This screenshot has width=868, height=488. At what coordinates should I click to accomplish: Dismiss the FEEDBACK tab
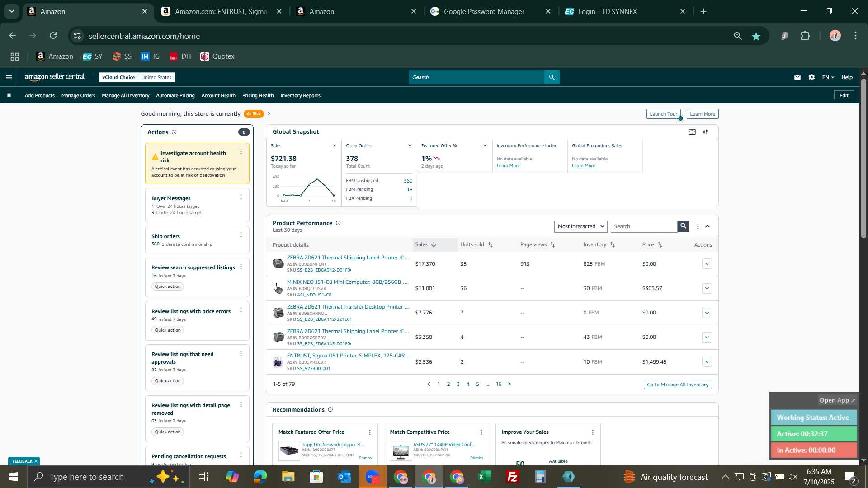click(x=36, y=461)
